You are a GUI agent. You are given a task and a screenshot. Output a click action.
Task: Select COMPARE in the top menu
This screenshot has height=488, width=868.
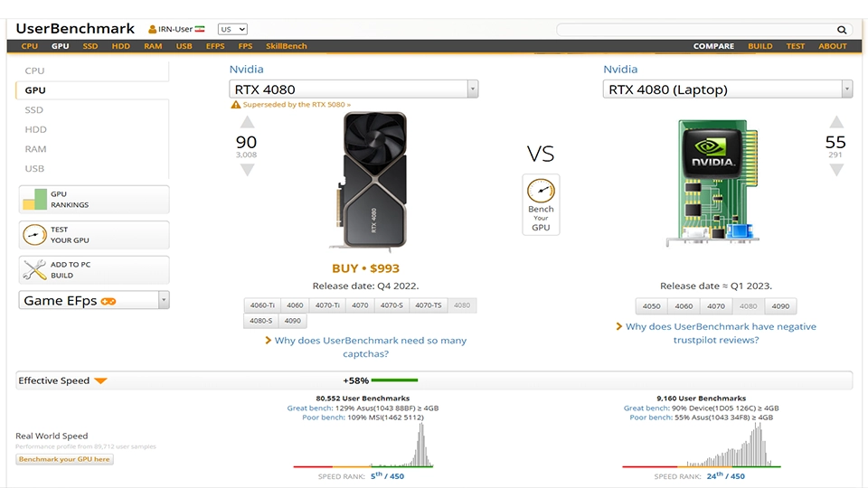[713, 46]
